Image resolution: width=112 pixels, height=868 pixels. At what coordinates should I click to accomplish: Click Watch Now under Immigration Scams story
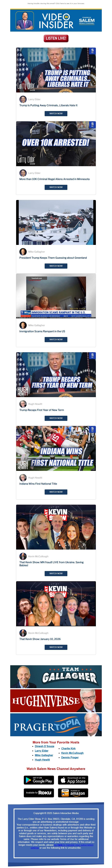click(x=56, y=339)
